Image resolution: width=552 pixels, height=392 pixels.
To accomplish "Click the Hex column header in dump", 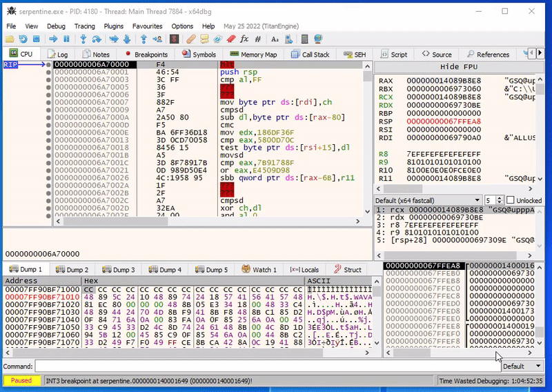I will tap(193, 281).
